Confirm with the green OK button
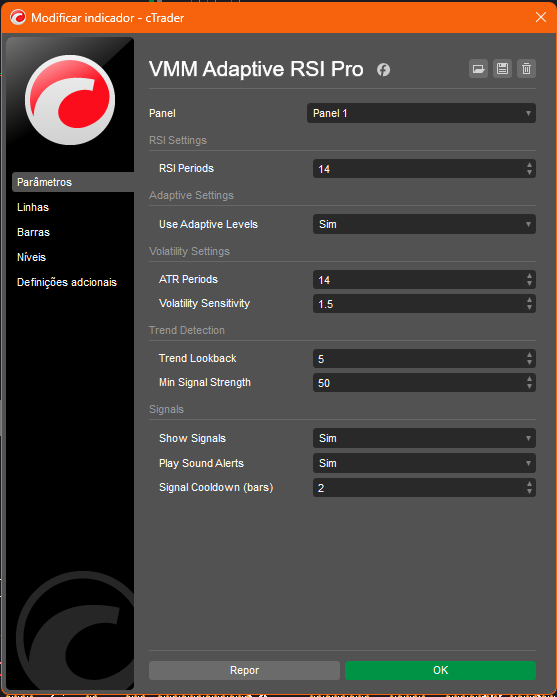 click(441, 670)
